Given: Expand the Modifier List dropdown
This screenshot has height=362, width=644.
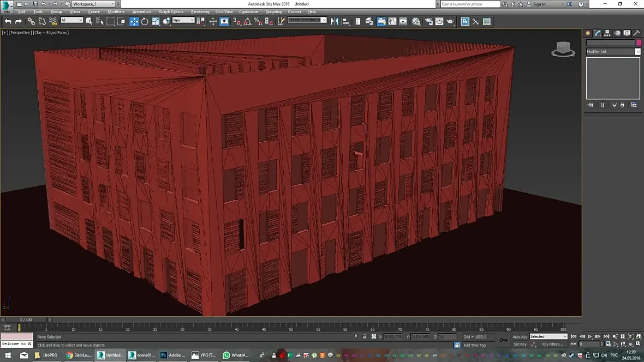Looking at the screenshot, I should [x=637, y=51].
